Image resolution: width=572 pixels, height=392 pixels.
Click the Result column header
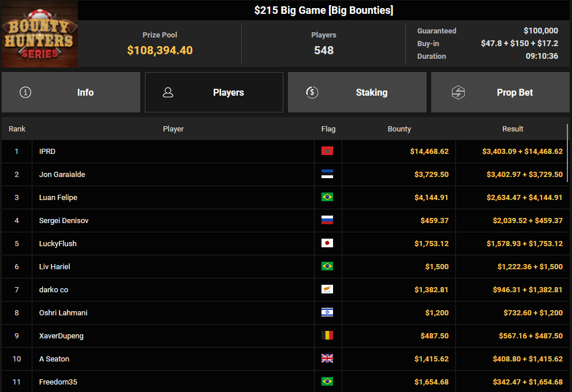(513, 129)
